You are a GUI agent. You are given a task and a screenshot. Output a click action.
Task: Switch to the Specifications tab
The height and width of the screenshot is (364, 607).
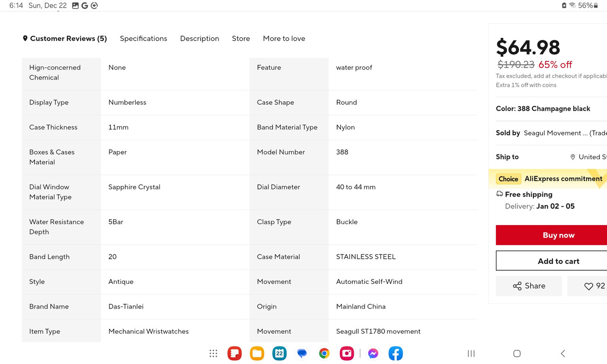pos(143,38)
